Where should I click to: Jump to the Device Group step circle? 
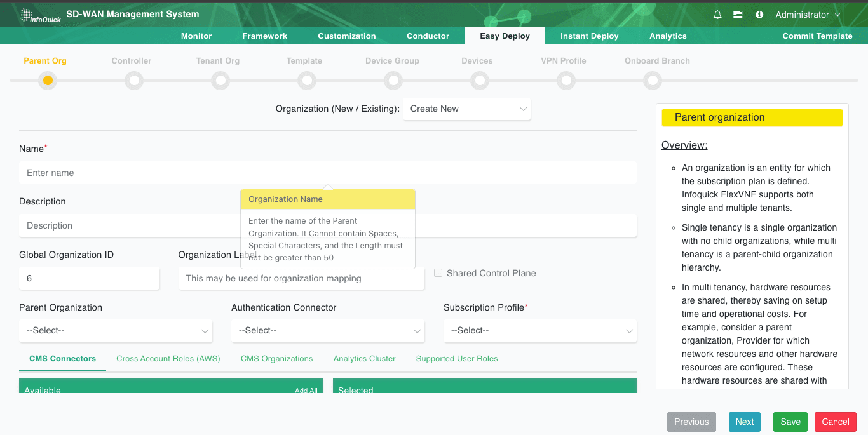pos(393,81)
